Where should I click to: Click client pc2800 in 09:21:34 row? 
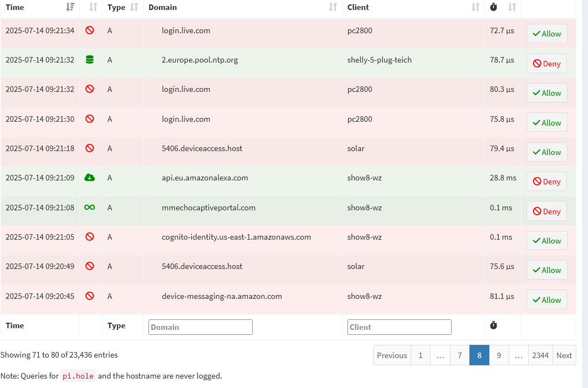pos(360,30)
